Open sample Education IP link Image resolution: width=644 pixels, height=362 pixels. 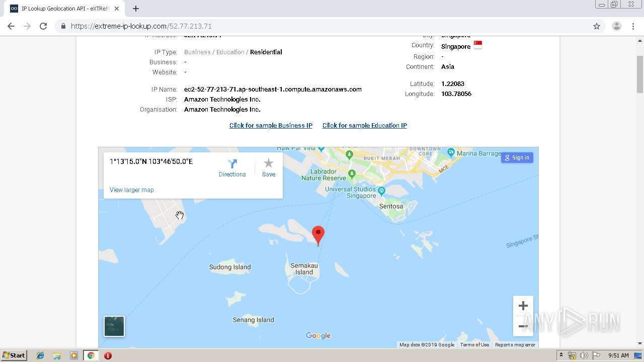pyautogui.click(x=365, y=126)
